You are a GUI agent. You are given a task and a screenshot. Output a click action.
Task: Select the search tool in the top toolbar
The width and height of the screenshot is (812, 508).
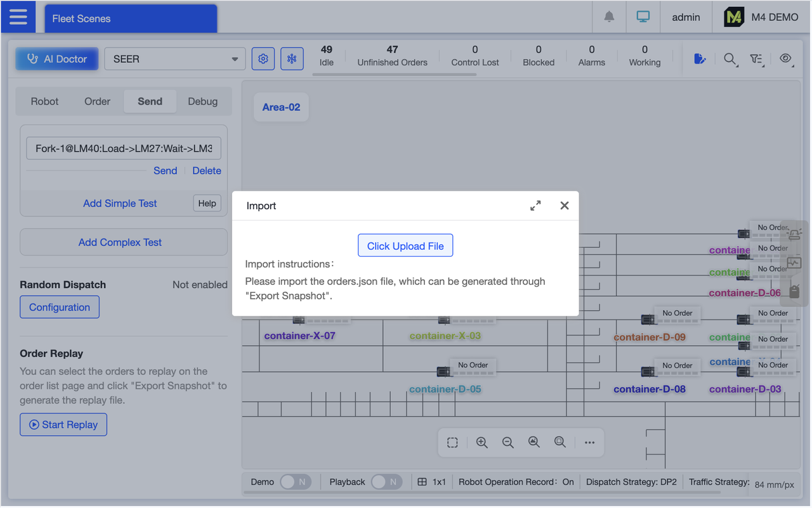tap(730, 59)
